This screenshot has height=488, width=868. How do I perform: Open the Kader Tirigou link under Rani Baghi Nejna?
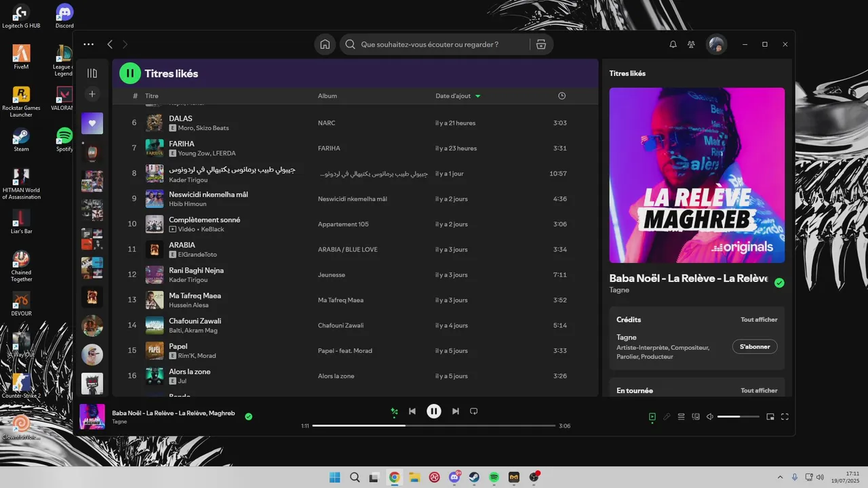point(188,280)
